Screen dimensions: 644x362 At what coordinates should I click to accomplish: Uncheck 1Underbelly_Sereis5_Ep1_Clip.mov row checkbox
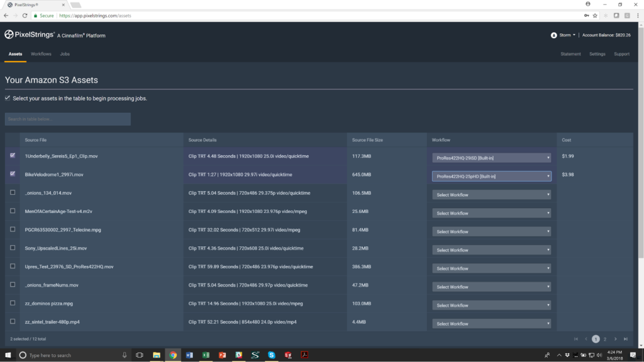pyautogui.click(x=13, y=155)
